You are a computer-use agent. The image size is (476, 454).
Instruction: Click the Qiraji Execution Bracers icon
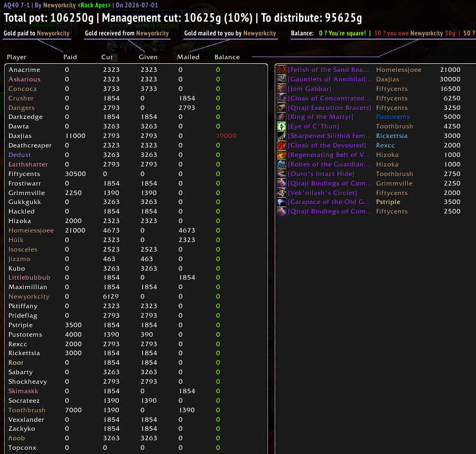coord(282,107)
